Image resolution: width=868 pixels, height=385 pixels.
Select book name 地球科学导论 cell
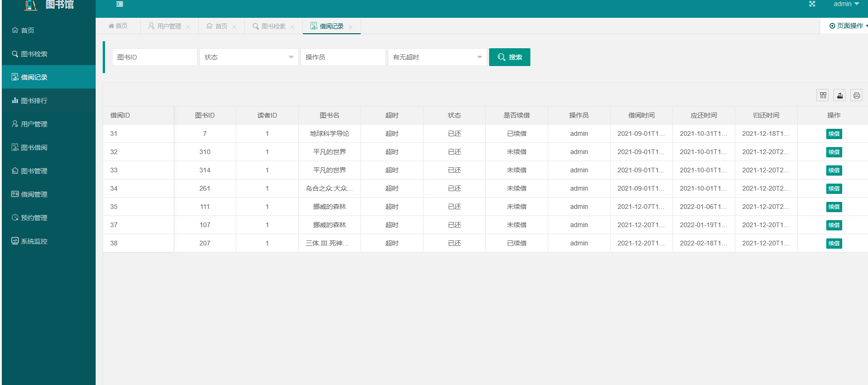(x=330, y=133)
